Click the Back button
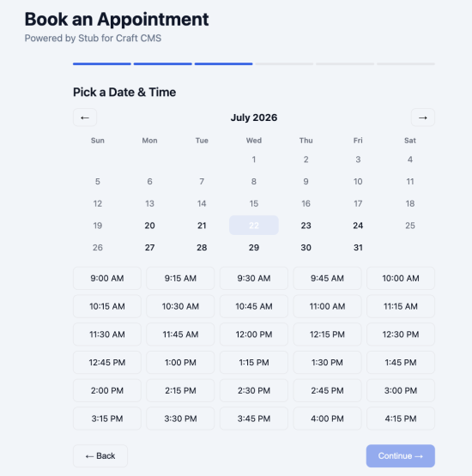The image size is (472, 476). click(x=100, y=456)
